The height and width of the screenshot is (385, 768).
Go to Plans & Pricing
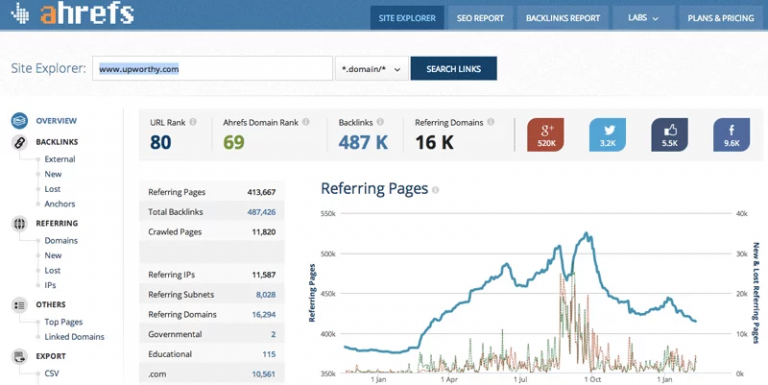(x=720, y=18)
